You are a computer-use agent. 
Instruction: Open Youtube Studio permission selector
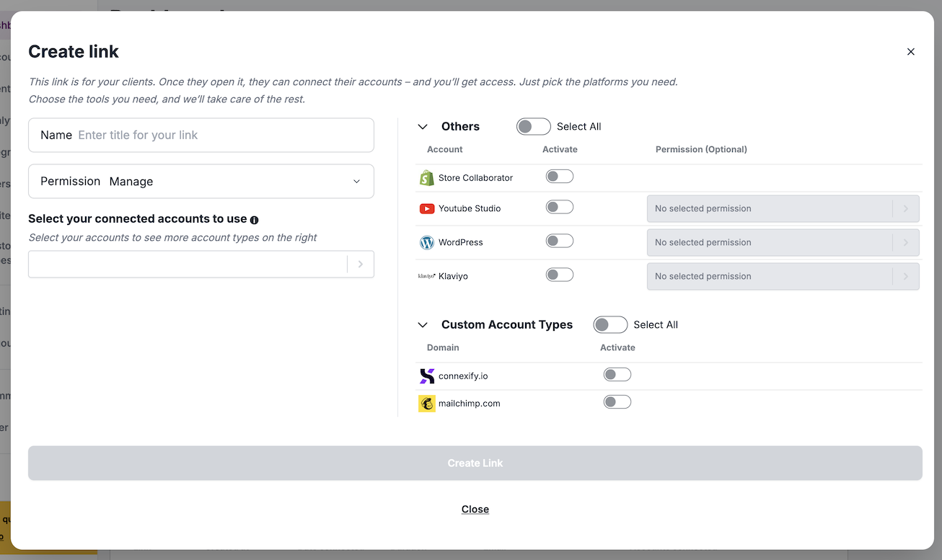point(783,209)
